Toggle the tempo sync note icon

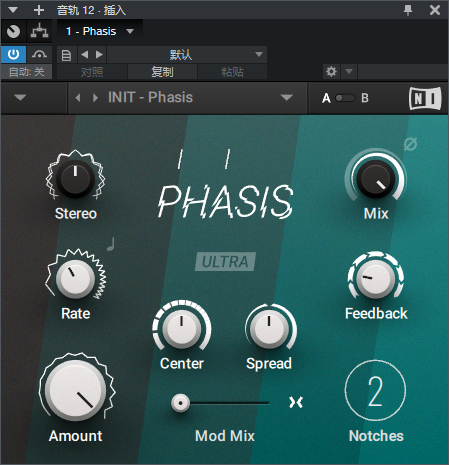click(111, 244)
